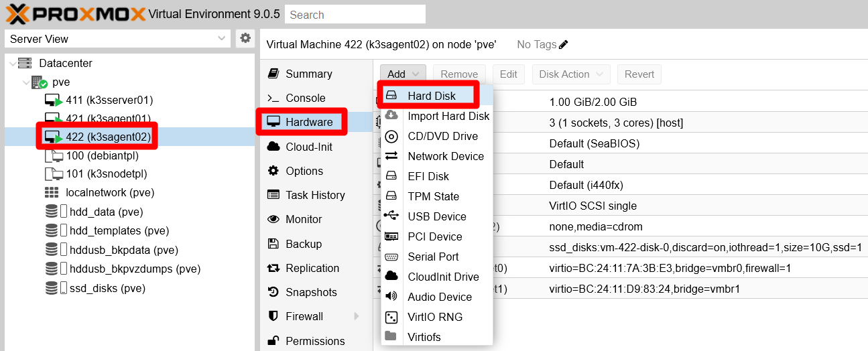This screenshot has width=868, height=351.
Task: Click the Firewall shield icon
Action: (273, 316)
